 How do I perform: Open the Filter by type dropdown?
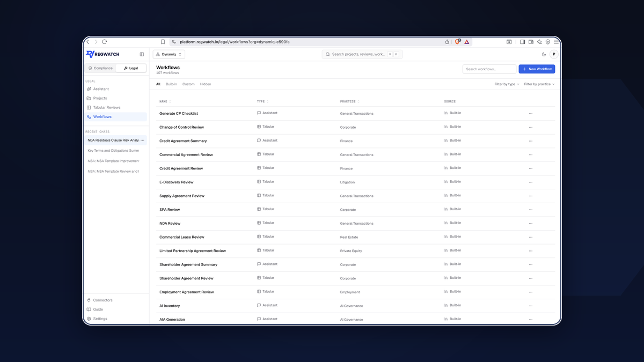coord(507,84)
